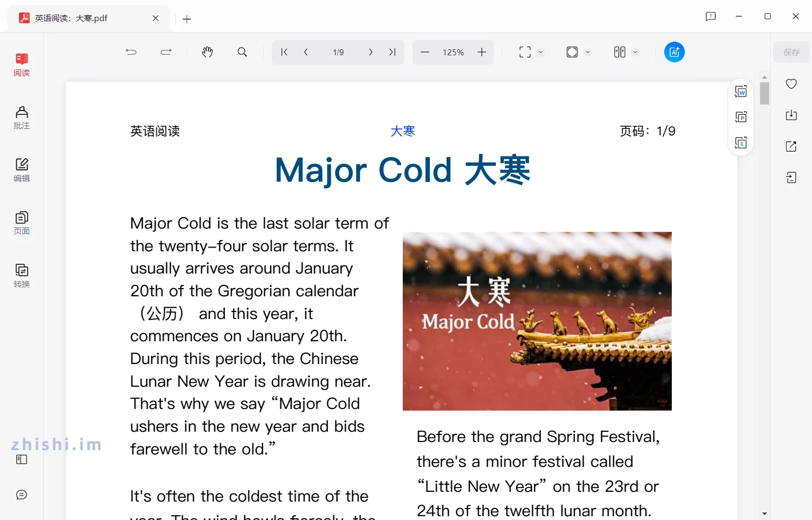Click the vertical scrollbar thumb
Image resolution: width=812 pixels, height=520 pixels.
pyautogui.click(x=764, y=93)
